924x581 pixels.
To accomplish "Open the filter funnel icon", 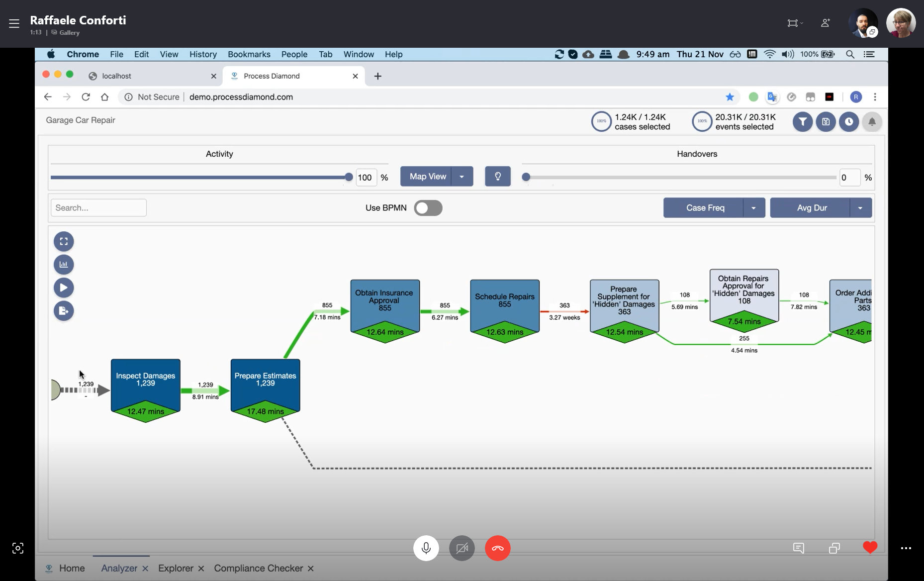I will 802,122.
